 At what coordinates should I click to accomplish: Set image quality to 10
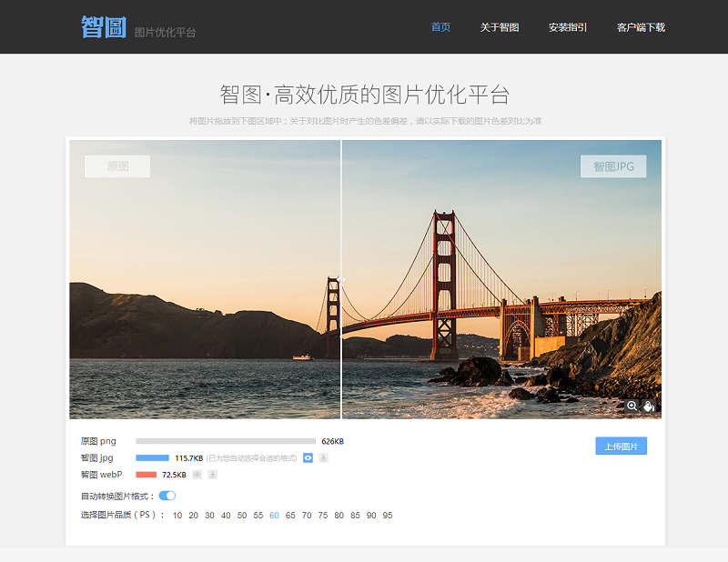tap(177, 516)
